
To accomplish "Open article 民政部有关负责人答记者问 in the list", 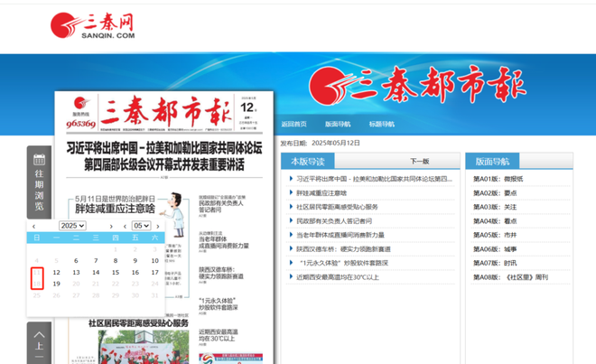I will (x=334, y=221).
